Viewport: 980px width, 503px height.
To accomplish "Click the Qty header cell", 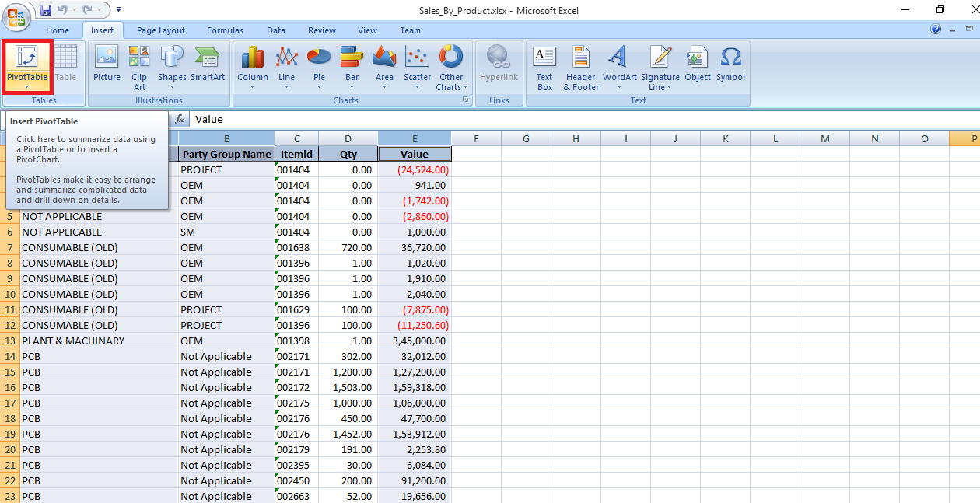I will [348, 154].
